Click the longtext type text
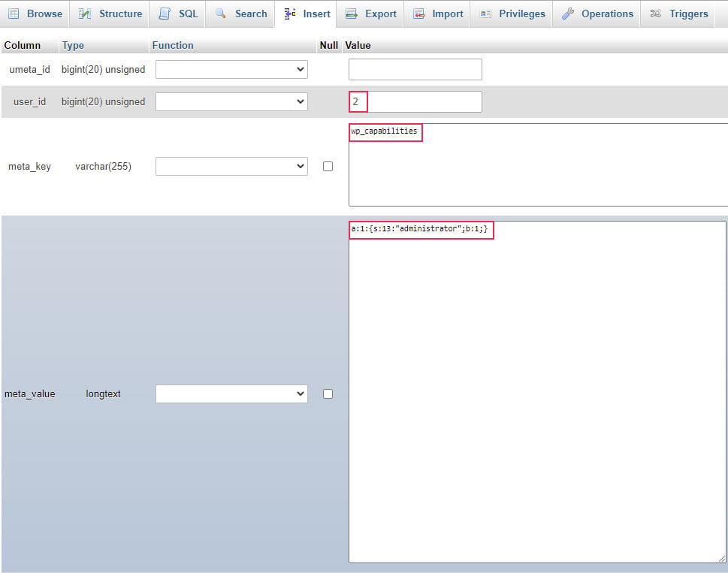 103,394
